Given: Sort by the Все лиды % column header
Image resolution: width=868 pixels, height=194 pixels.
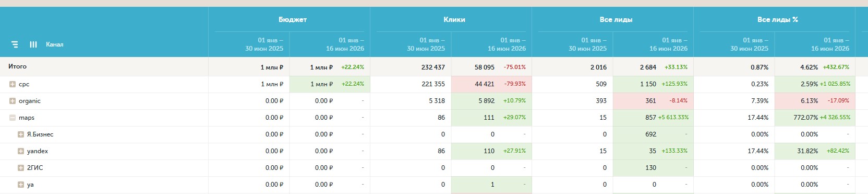Looking at the screenshot, I should [x=778, y=19].
